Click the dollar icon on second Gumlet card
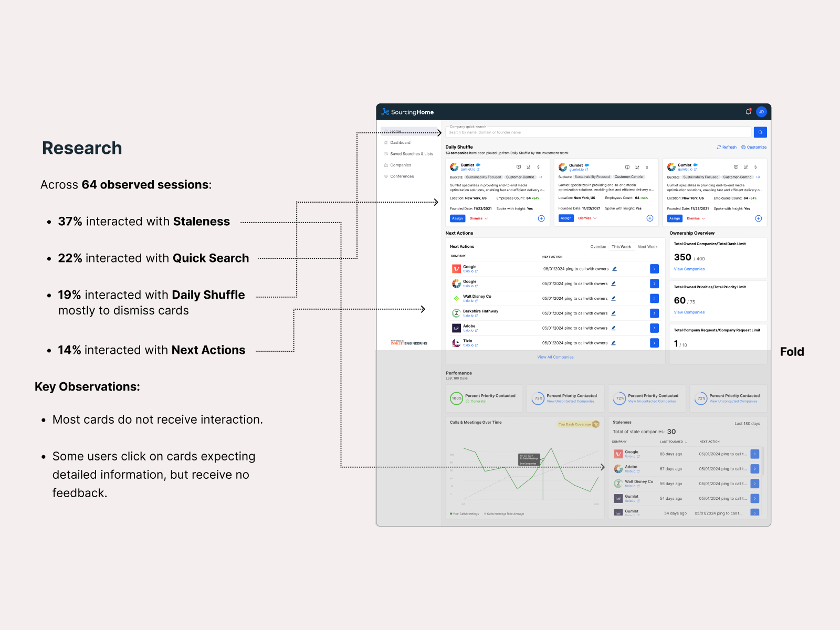This screenshot has width=840, height=630. point(647,167)
